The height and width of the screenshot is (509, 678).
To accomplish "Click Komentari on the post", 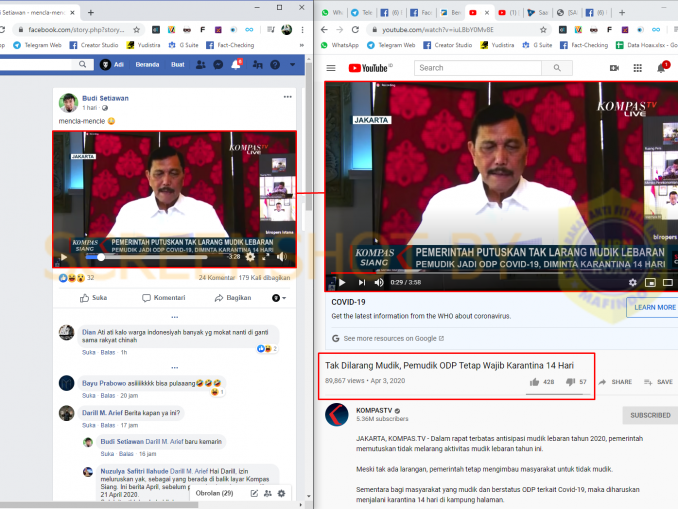I will coord(163,298).
